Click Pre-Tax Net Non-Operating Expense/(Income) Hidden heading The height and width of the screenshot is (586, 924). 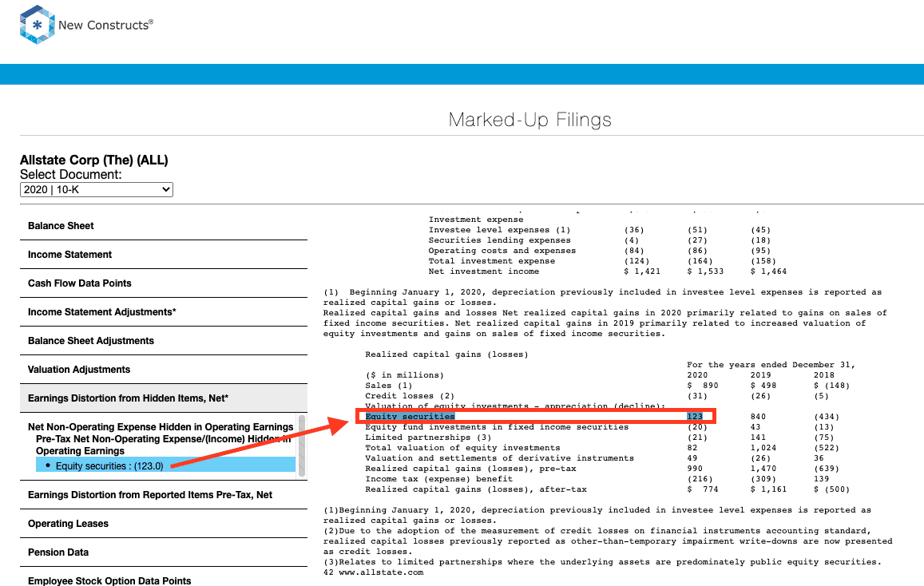(x=164, y=445)
